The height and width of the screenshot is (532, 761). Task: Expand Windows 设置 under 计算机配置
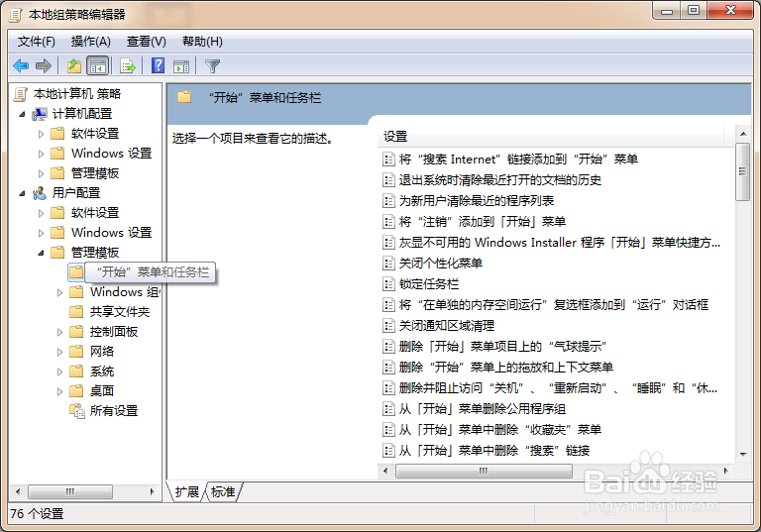pos(41,154)
